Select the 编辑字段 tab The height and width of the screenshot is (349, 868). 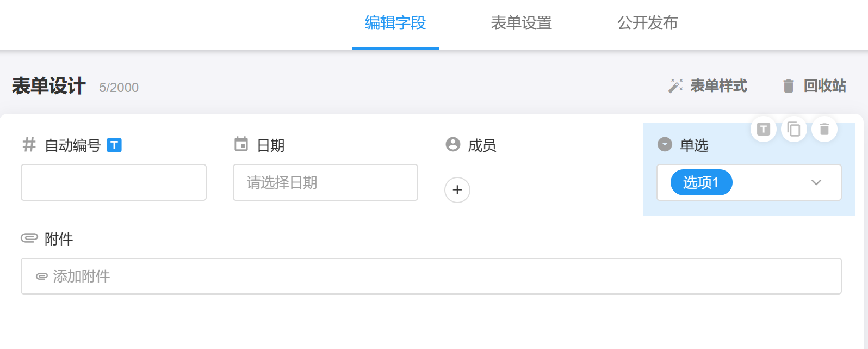pyautogui.click(x=395, y=23)
